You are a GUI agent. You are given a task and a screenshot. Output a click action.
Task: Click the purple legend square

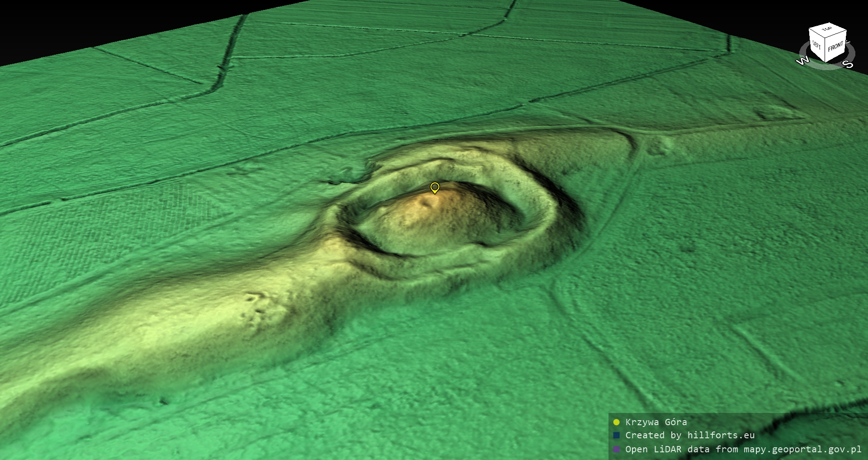(616, 450)
